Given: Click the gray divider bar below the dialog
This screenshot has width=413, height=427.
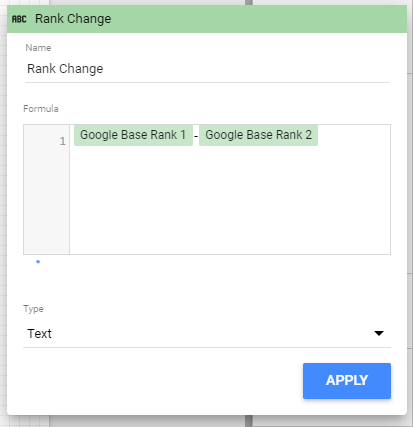Looking at the screenshot, I should 248,421.
